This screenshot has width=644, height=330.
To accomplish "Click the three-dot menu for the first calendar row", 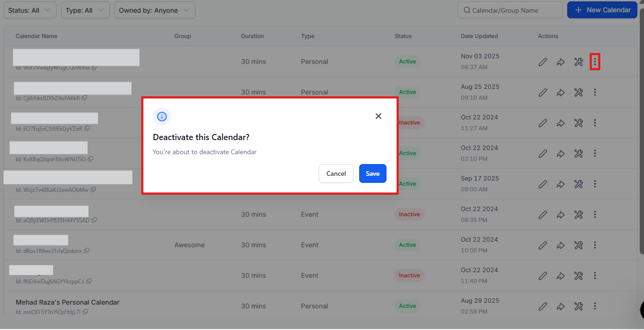I will [595, 62].
